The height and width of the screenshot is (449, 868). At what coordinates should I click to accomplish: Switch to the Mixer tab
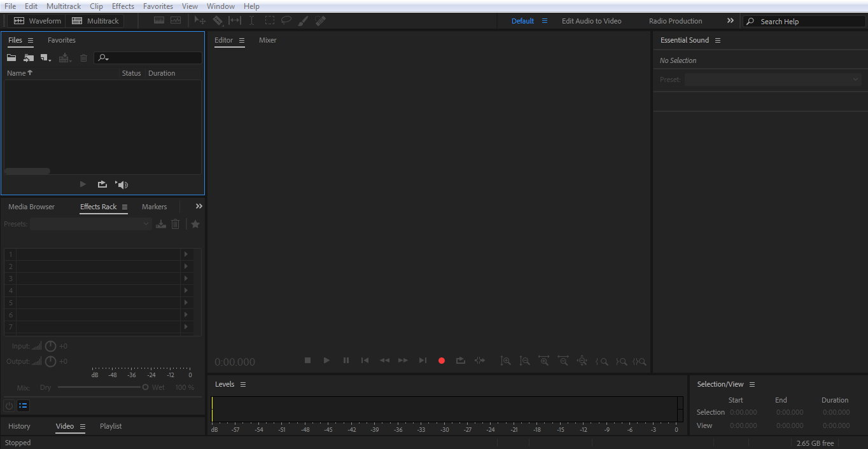(x=267, y=40)
